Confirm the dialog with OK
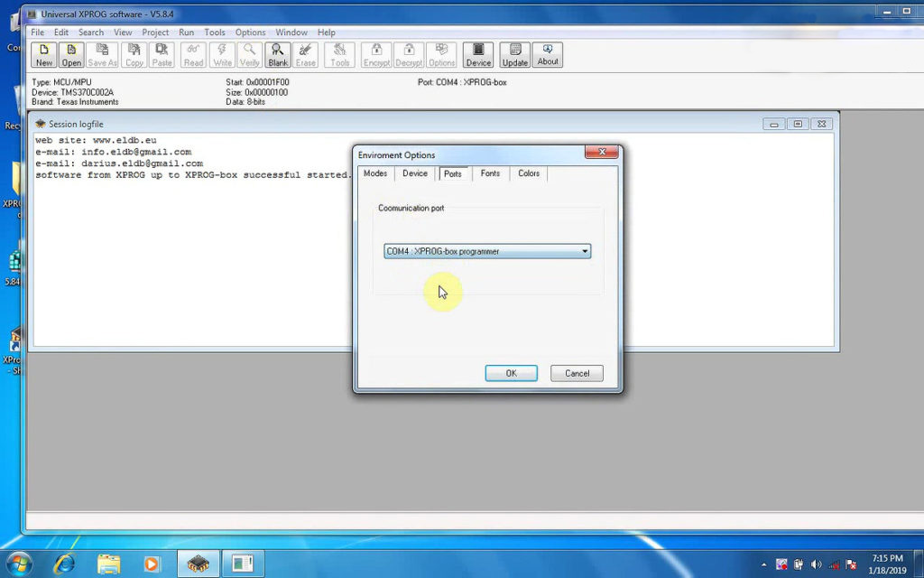 [511, 373]
